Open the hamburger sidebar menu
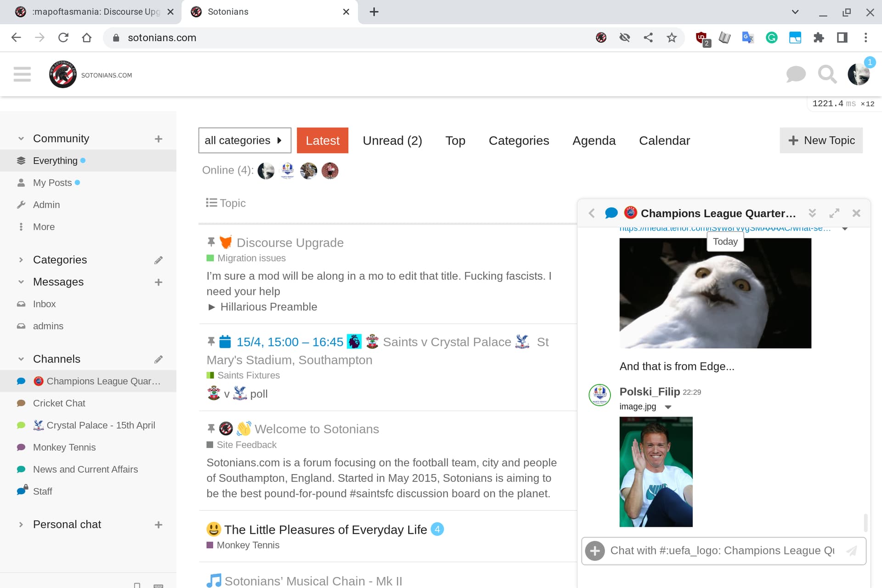882x588 pixels. [x=22, y=74]
